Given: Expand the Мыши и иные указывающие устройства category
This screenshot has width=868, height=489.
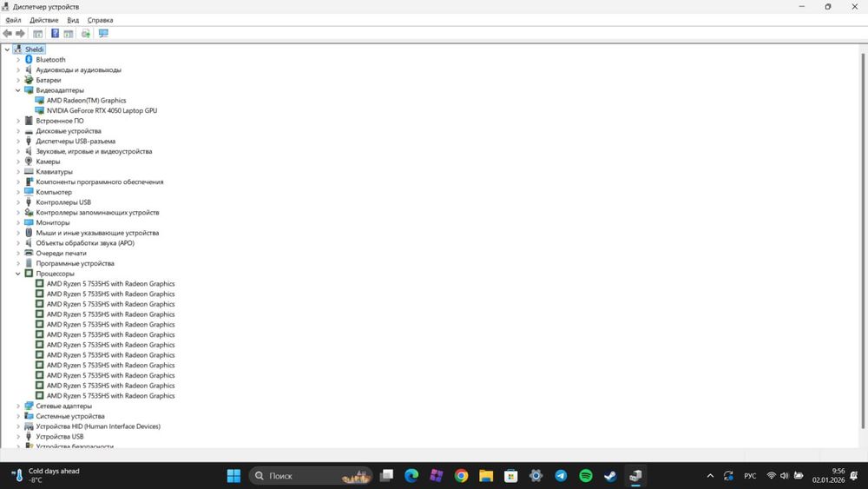Looking at the screenshot, I should click(17, 233).
